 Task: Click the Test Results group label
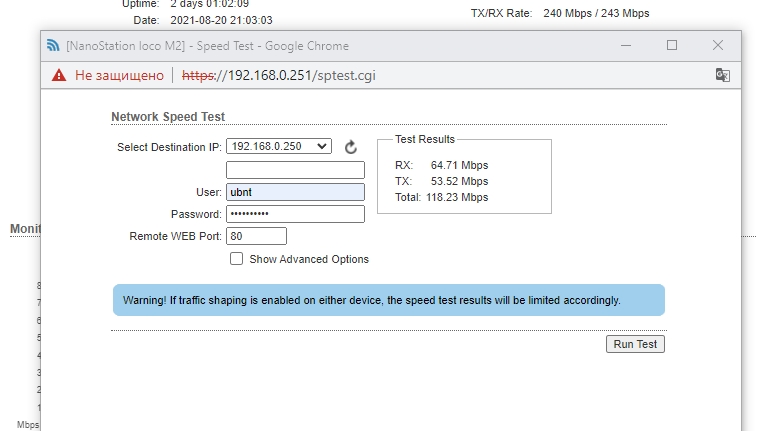coord(425,139)
